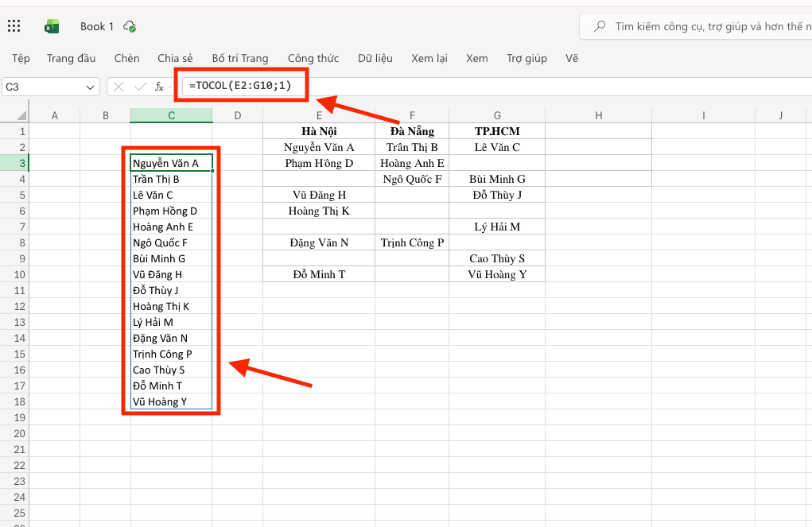This screenshot has height=527, width=812.
Task: Open the Trợ giúp tab
Action: point(526,59)
